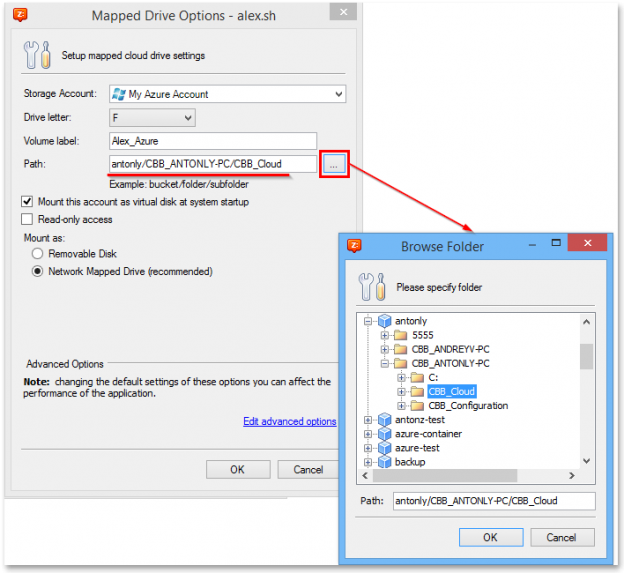Expand the 5555 folder node
Image resolution: width=624 pixels, height=573 pixels.
[384, 335]
